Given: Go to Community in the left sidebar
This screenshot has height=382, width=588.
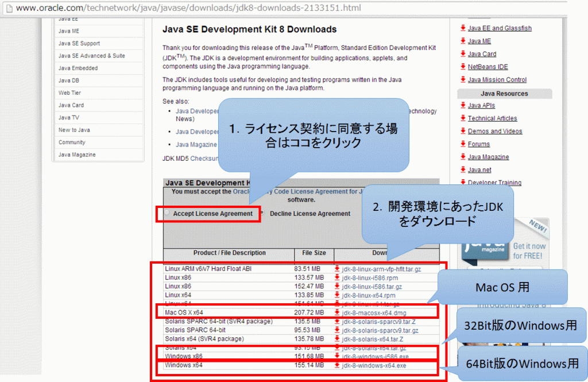Looking at the screenshot, I should (x=72, y=142).
